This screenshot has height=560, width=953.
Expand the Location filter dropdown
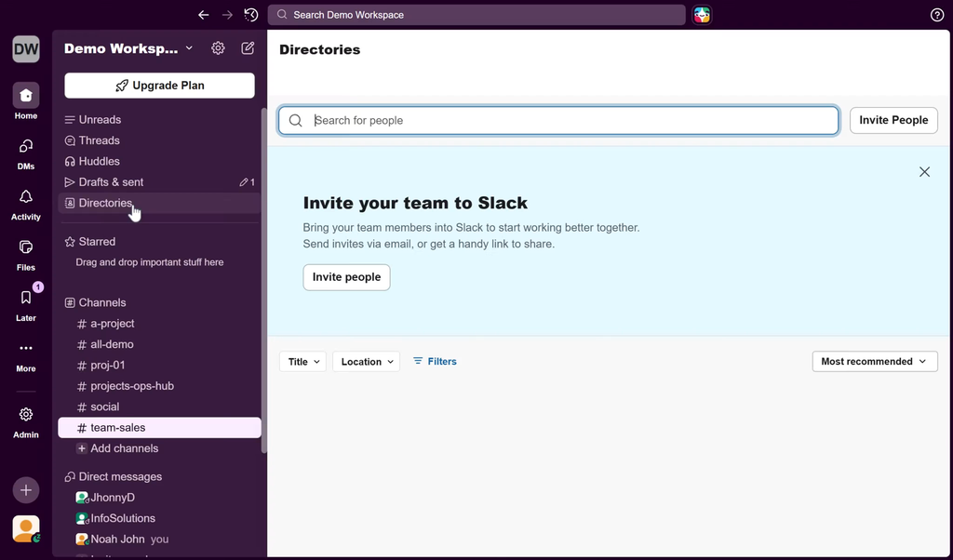pyautogui.click(x=366, y=362)
